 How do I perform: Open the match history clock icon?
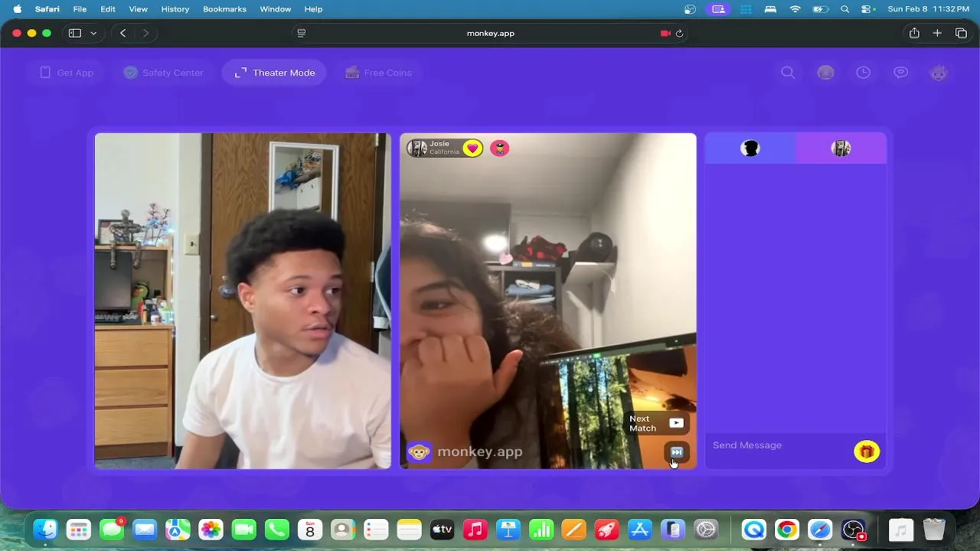(x=863, y=73)
